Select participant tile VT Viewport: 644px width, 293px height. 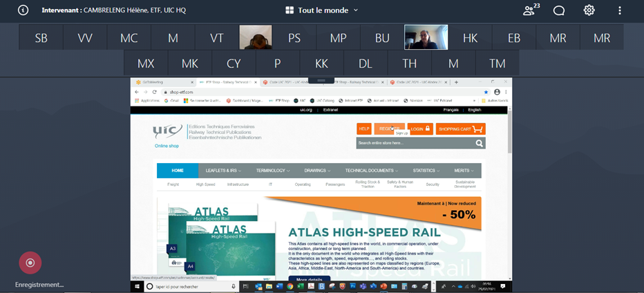point(217,38)
